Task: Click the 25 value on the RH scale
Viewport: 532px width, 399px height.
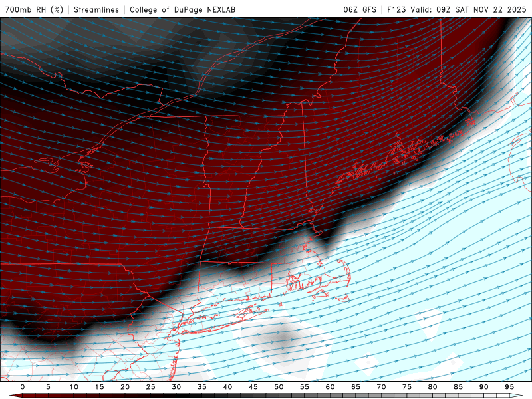Action: pos(151,387)
